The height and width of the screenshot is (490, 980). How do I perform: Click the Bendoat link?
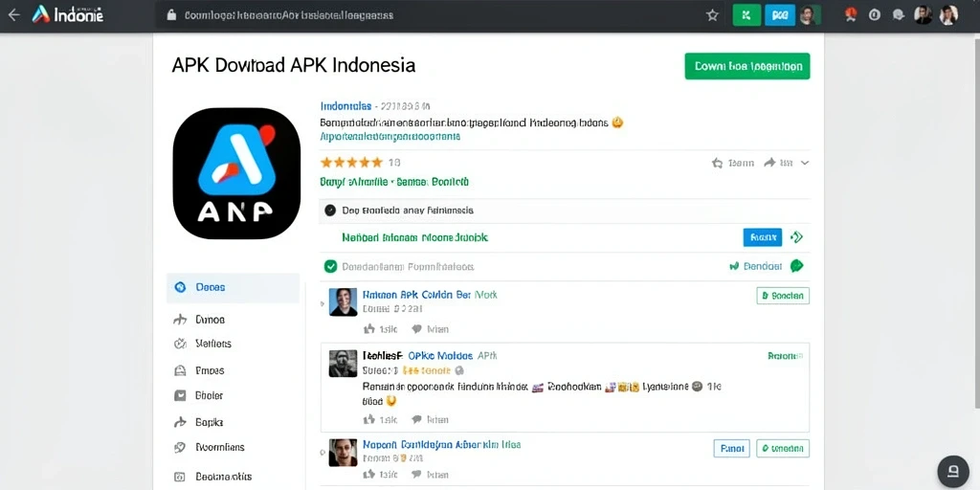763,266
